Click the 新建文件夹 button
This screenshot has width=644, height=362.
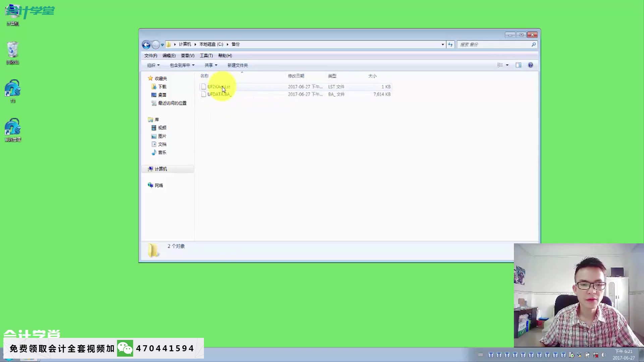[x=237, y=65]
